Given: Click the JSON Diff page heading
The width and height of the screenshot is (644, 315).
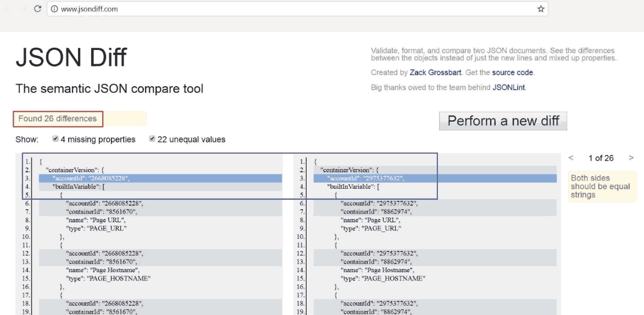Looking at the screenshot, I should pos(71,58).
